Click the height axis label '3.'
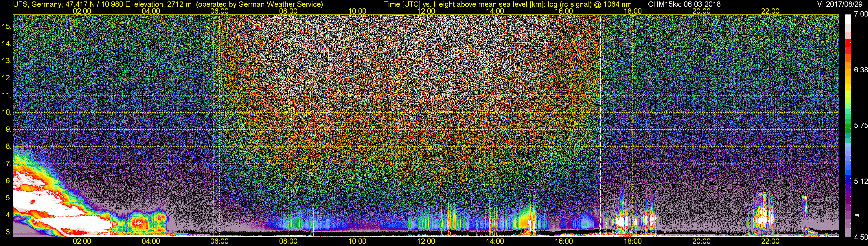This screenshot has height=246, width=868. point(8,232)
